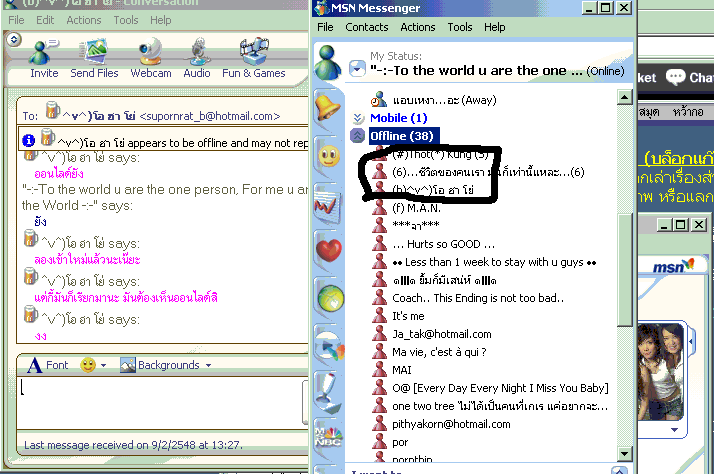The image size is (714, 474).
Task: Select contact "Less than 1 week to stay with u guys"
Action: click(x=495, y=262)
